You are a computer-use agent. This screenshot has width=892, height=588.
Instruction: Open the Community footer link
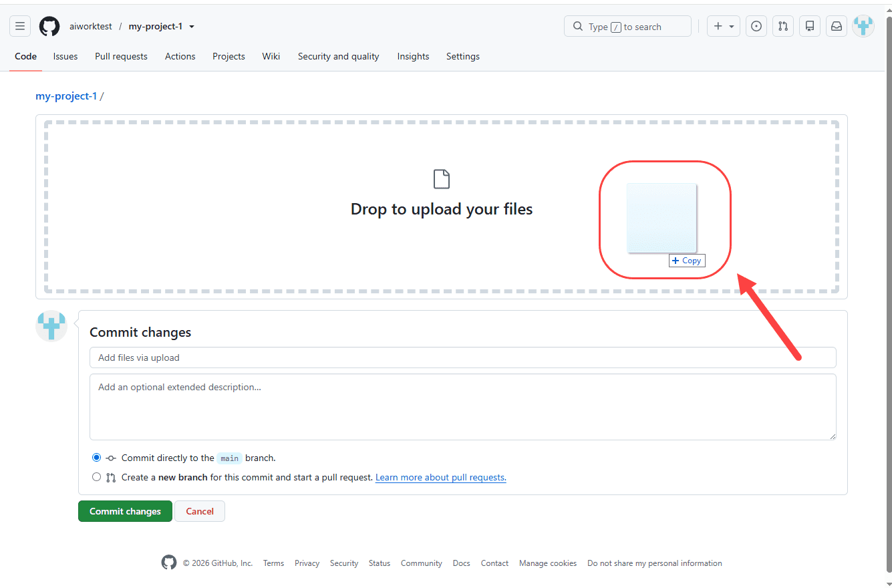[x=422, y=563]
